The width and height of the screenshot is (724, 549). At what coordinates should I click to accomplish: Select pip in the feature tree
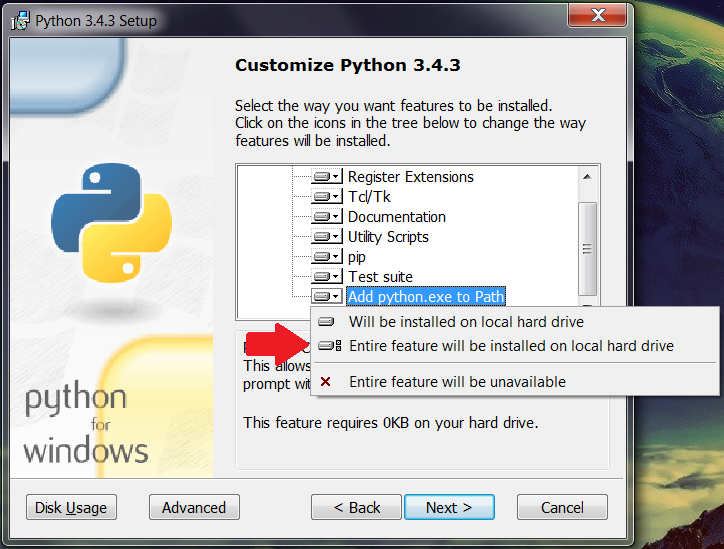[356, 257]
